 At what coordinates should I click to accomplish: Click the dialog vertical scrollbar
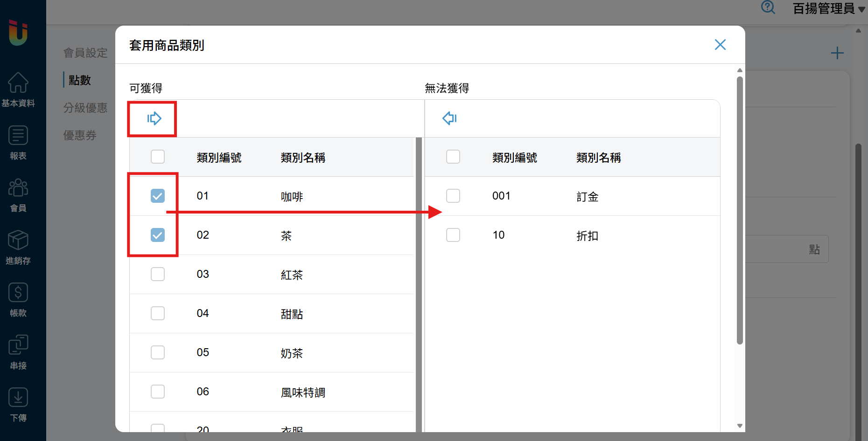(x=740, y=210)
